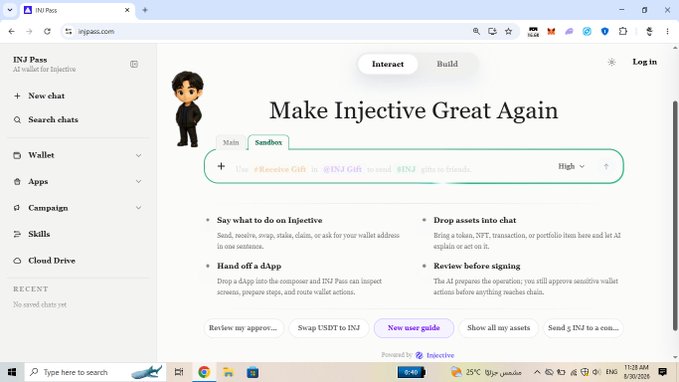Toggle the light/dark theme sun icon
Image resolution: width=679 pixels, height=382 pixels.
point(611,62)
